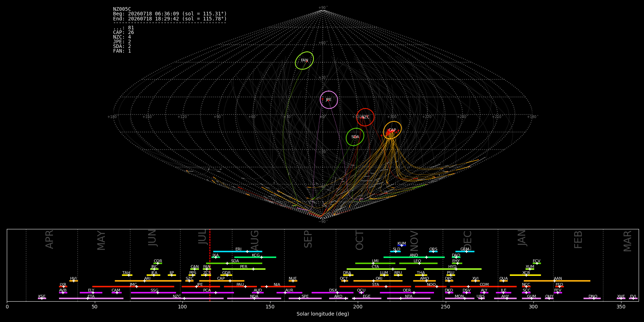
Task: Click the 'NZC: 4' count in legend
Action: (x=122, y=37)
